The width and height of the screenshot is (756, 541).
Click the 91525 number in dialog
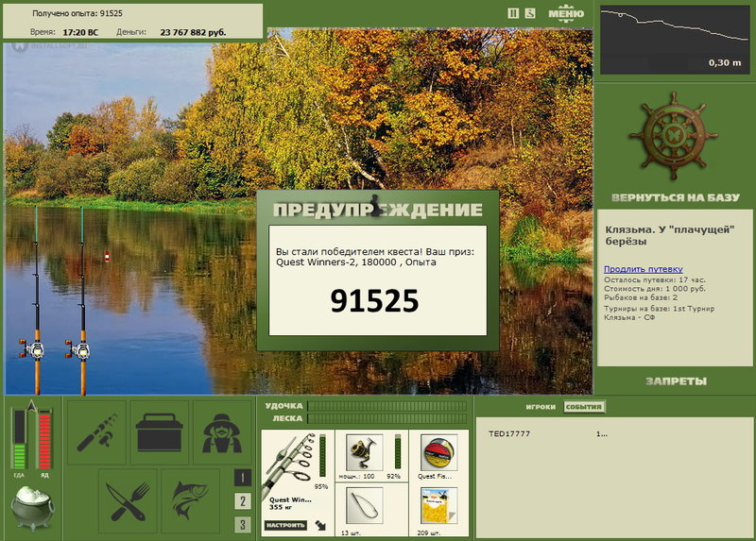coord(374,301)
